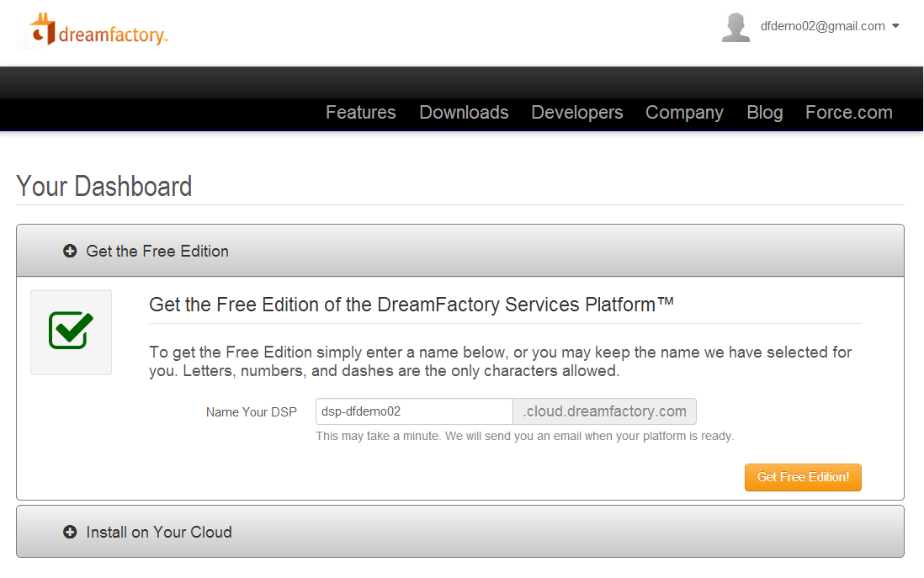The image size is (924, 578).
Task: Click the user avatar icon
Action: click(735, 28)
